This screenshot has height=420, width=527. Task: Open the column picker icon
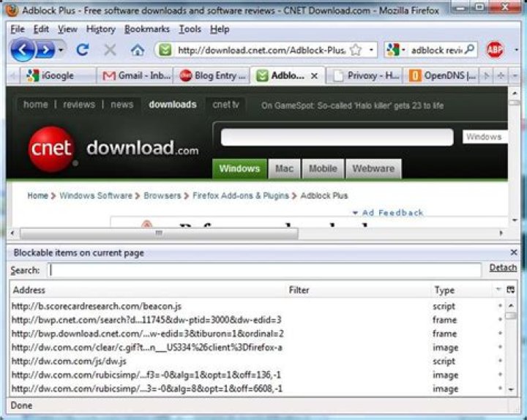pos(511,290)
